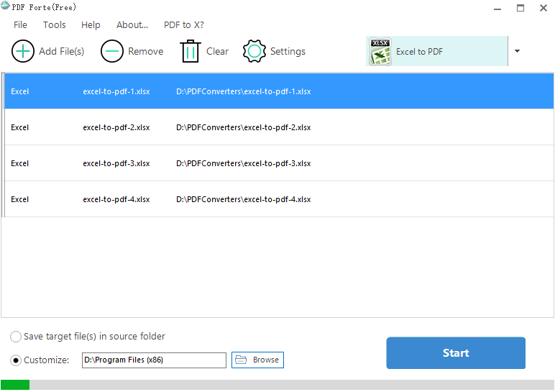The image size is (555, 392).
Task: Click the Excel type cell for excel-to-pdf-4.xlsx
Action: coord(20,199)
